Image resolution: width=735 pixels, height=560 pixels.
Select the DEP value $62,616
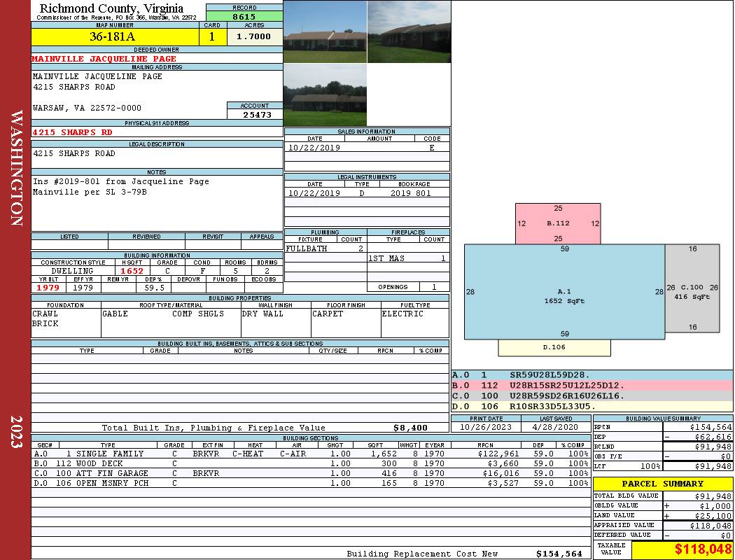713,437
